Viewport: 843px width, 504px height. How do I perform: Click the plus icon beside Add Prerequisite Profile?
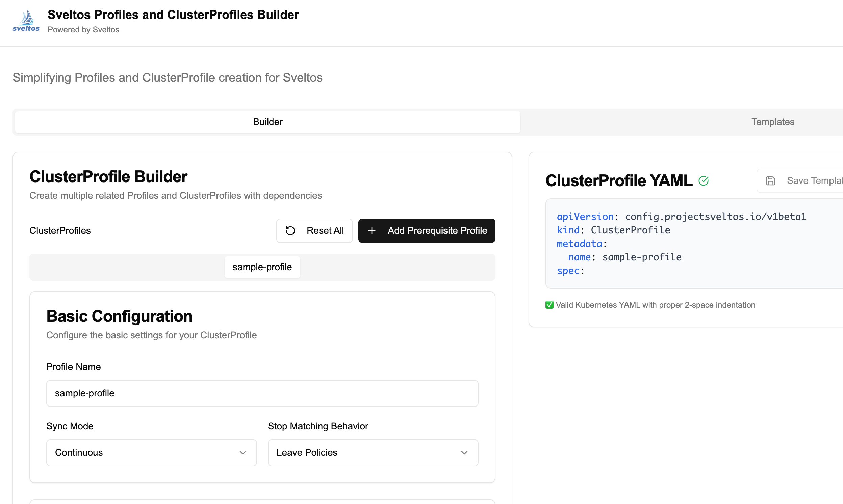pyautogui.click(x=372, y=231)
